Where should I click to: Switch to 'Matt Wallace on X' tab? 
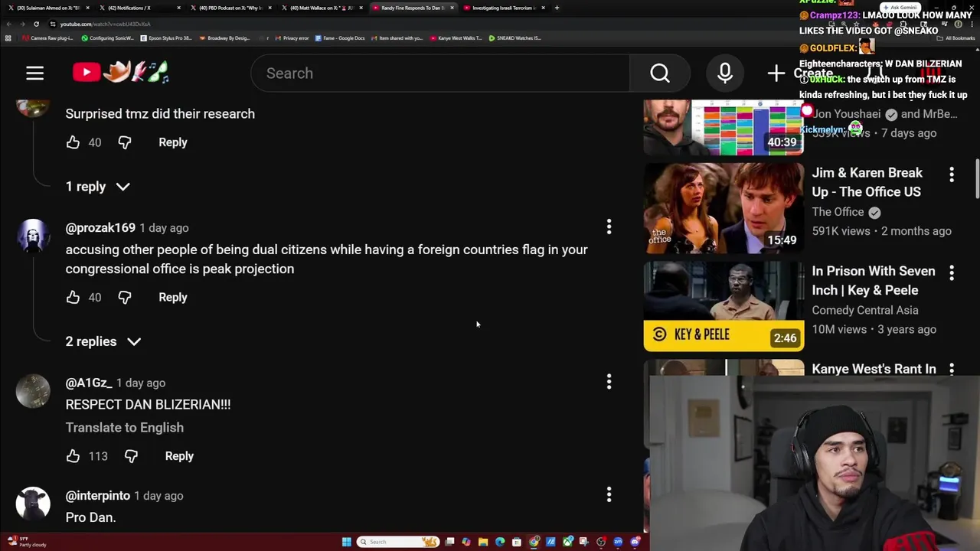point(322,8)
